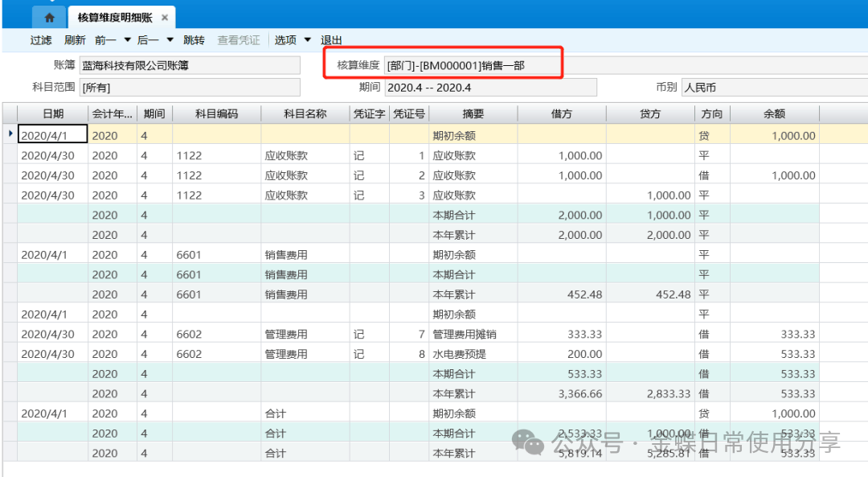This screenshot has height=477, width=868.
Task: Go to previous record with 前一
Action: [x=105, y=40]
